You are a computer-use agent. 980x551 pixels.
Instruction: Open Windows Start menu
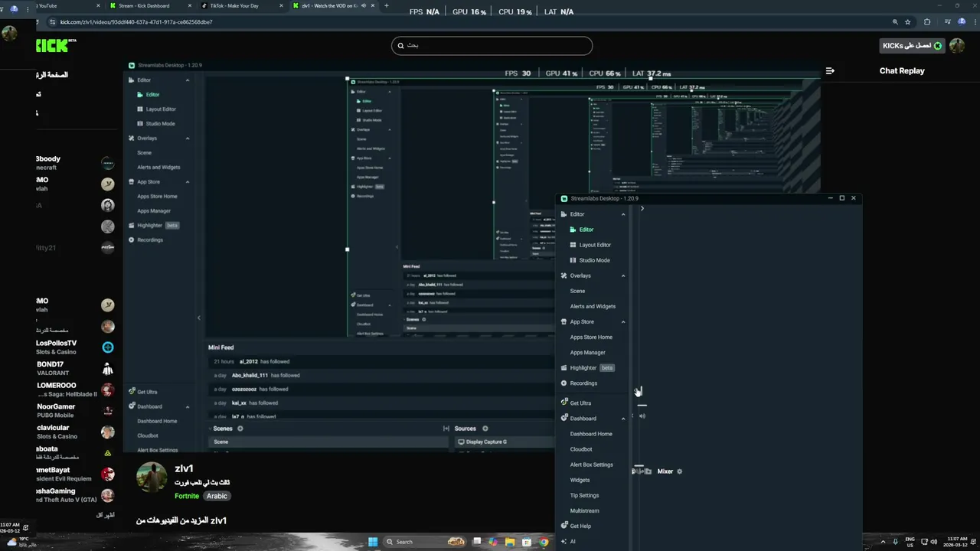coord(373,542)
